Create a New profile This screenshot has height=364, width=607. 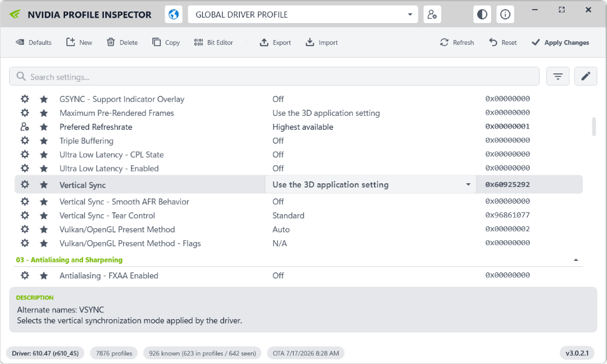point(79,42)
